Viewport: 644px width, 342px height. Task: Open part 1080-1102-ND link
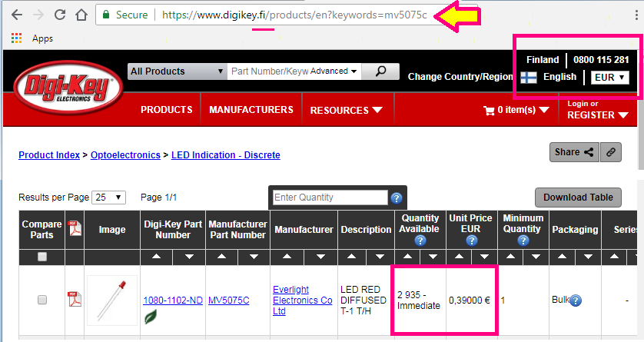173,300
